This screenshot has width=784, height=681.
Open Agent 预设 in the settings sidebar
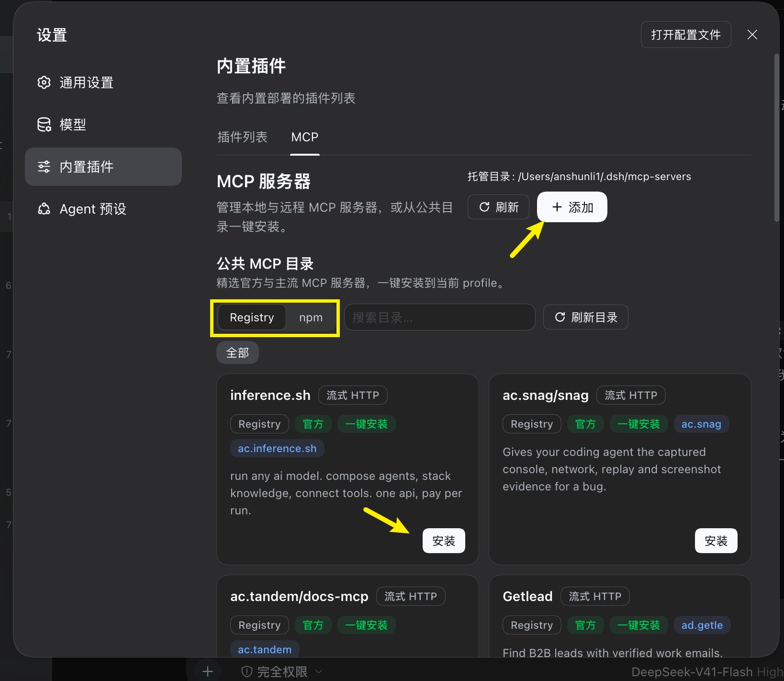pos(103,209)
